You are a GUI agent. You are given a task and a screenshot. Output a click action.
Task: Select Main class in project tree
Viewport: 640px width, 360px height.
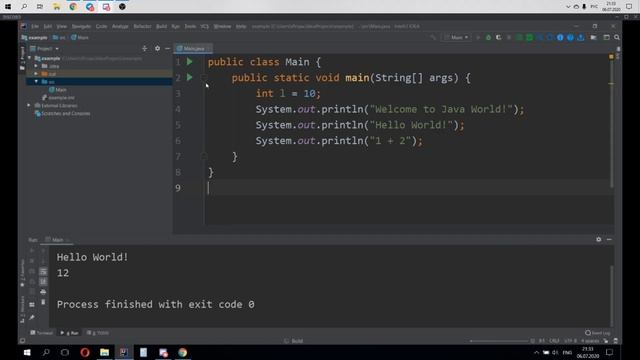click(x=58, y=90)
